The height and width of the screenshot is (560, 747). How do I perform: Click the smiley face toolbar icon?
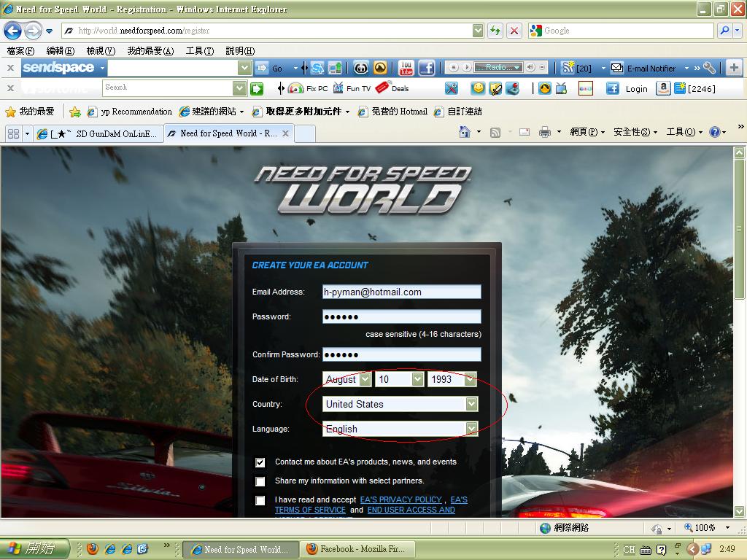pyautogui.click(x=478, y=88)
